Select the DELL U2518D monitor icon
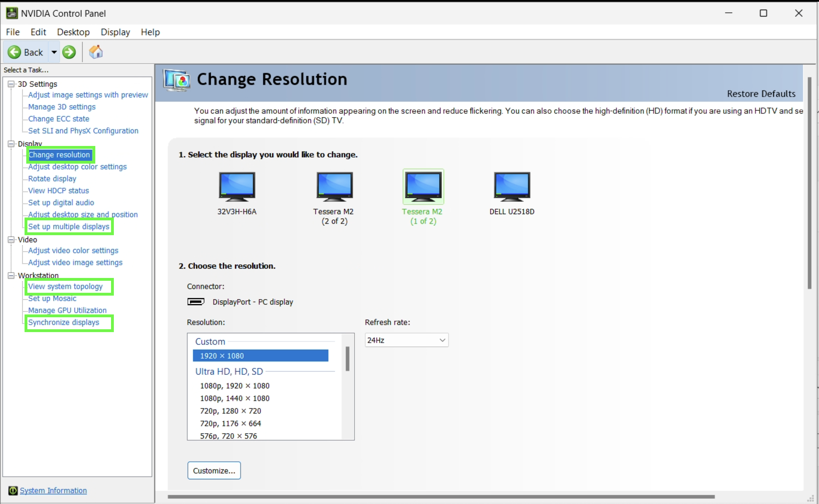 click(x=512, y=187)
